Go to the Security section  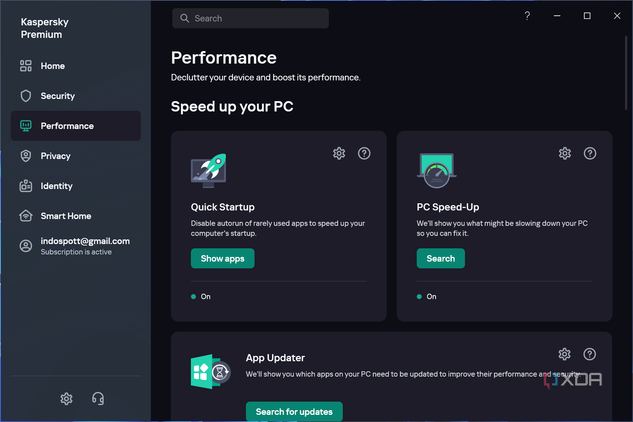pos(75,96)
